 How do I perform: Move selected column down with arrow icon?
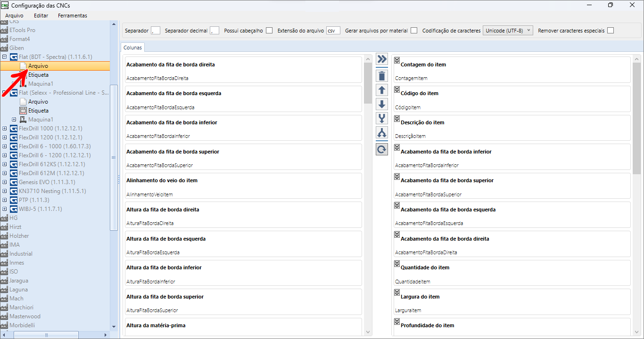tap(382, 104)
